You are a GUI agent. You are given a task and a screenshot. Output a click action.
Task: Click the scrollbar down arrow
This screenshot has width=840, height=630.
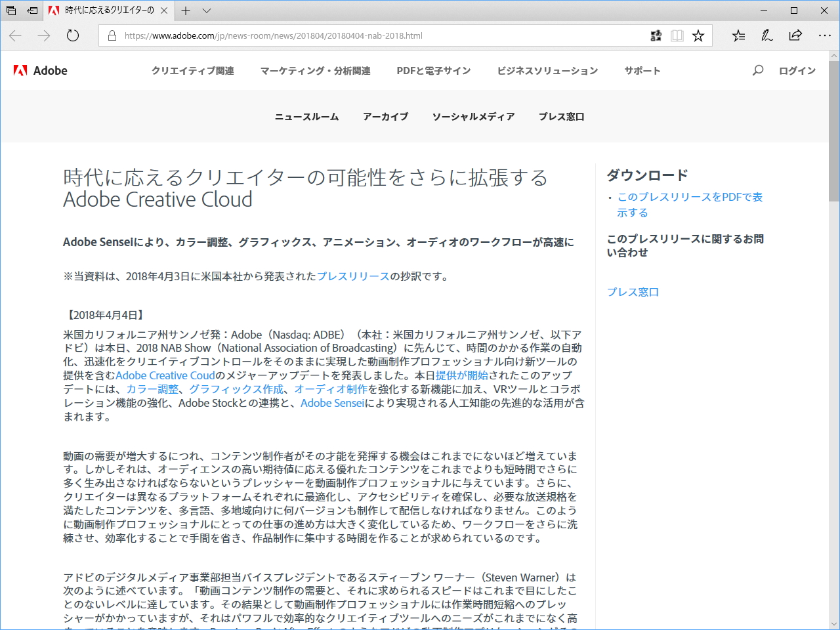click(834, 624)
